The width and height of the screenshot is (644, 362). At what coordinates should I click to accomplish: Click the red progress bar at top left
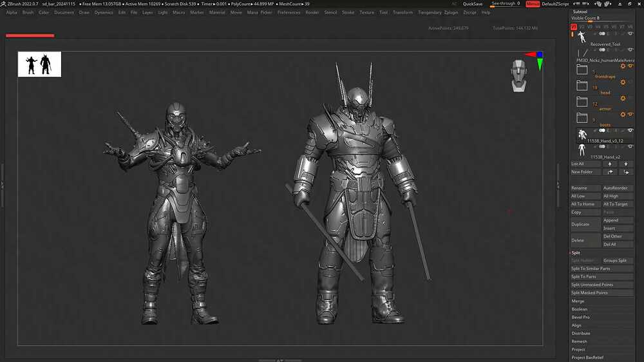point(30,35)
